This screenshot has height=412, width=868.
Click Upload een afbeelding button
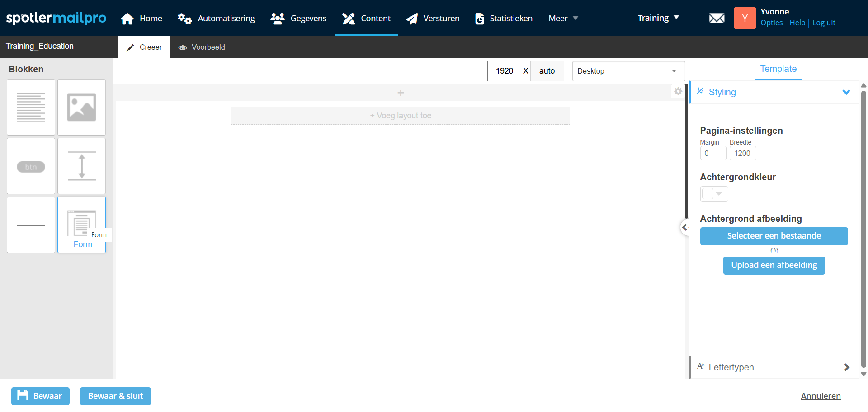click(774, 266)
